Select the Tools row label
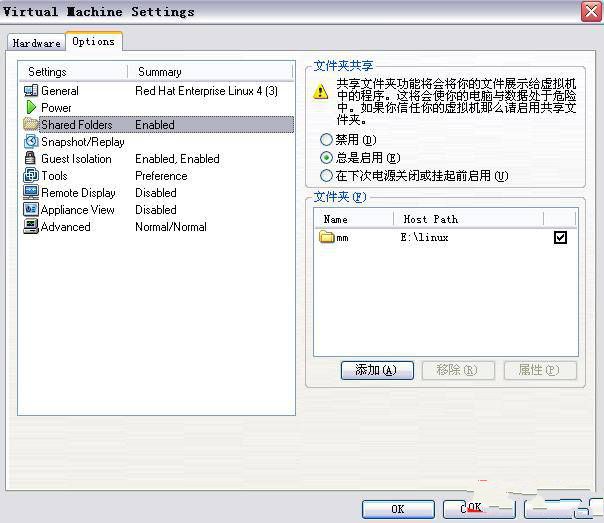This screenshot has width=604, height=523. click(x=54, y=176)
